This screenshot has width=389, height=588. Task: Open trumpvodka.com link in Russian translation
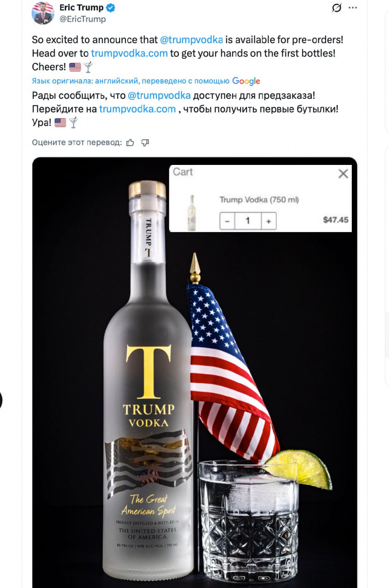pos(137,109)
